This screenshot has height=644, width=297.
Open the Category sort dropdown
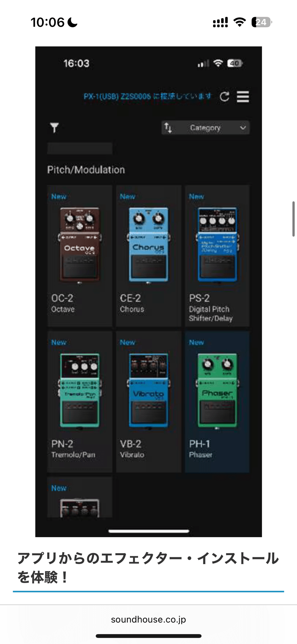[205, 128]
